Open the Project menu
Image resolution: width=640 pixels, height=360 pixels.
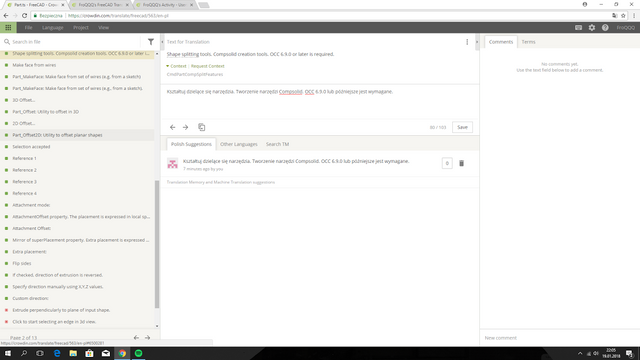(x=81, y=28)
